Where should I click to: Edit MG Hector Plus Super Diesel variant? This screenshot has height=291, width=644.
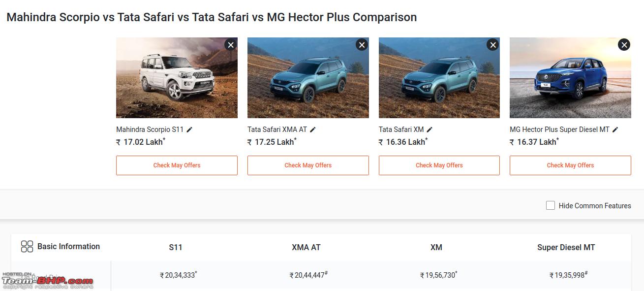[615, 129]
